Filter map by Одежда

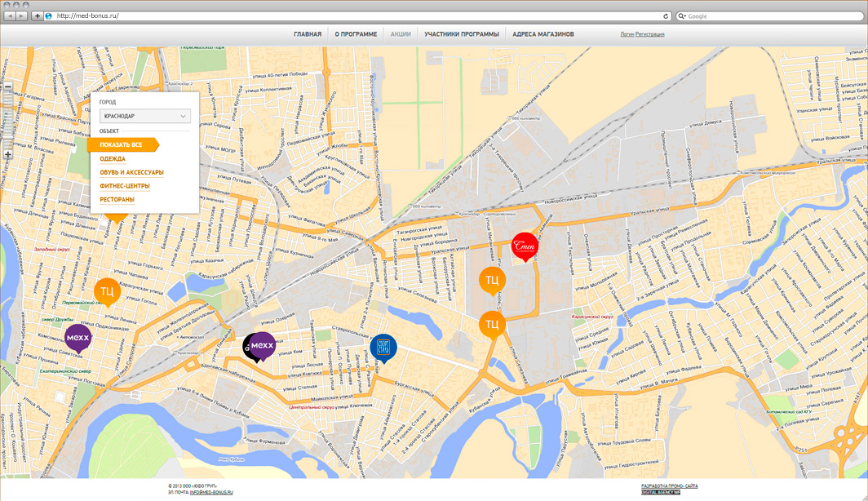point(113,159)
